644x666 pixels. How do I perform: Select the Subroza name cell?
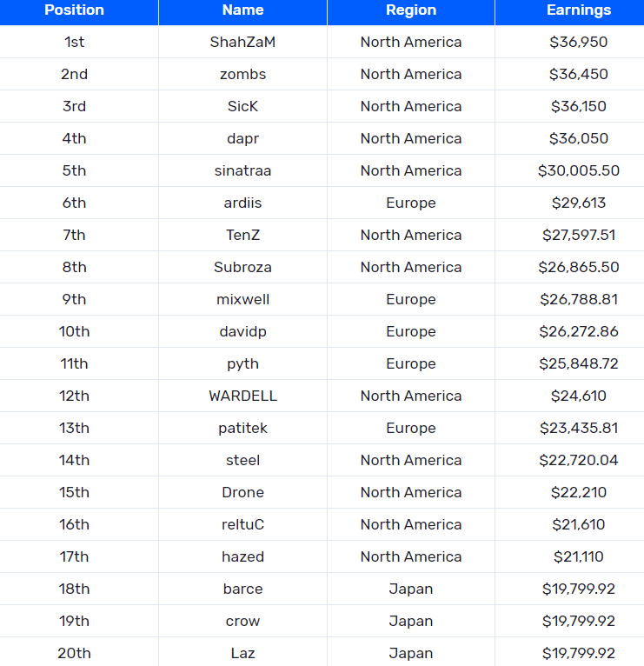click(242, 267)
